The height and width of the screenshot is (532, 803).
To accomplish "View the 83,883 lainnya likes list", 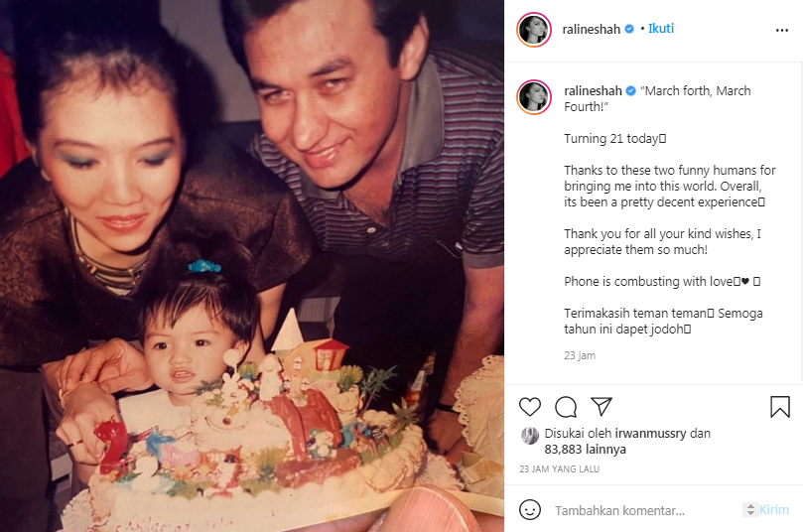I will click(x=585, y=449).
